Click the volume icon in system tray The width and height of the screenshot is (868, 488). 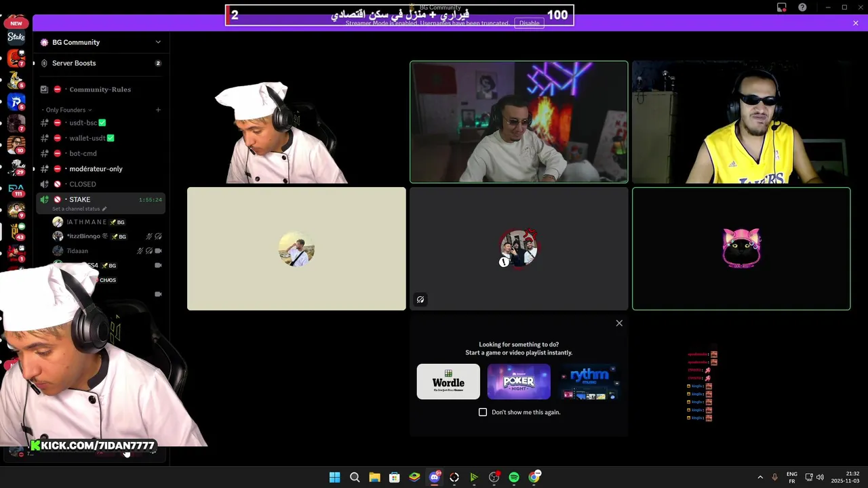pyautogui.click(x=820, y=477)
